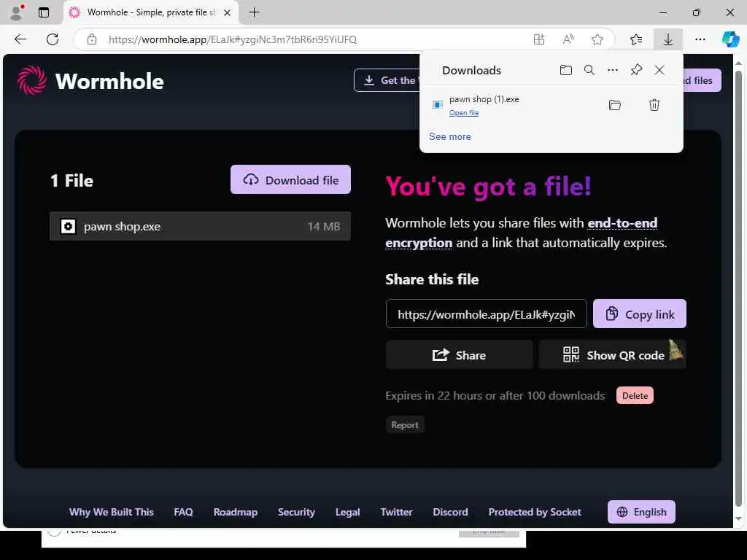
Task: Click Show QR code button
Action: (x=612, y=355)
